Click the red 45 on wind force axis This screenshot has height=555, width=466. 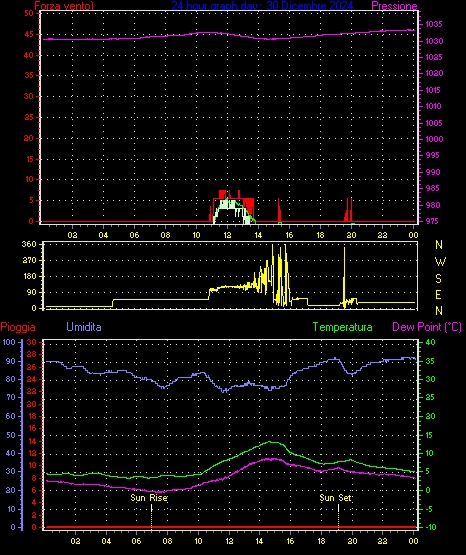click(x=29, y=34)
